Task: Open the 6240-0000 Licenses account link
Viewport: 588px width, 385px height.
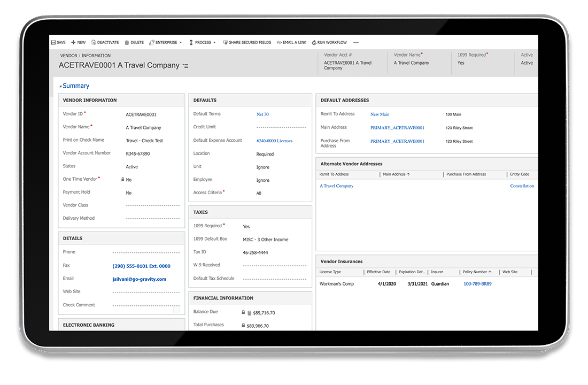Action: coord(275,141)
